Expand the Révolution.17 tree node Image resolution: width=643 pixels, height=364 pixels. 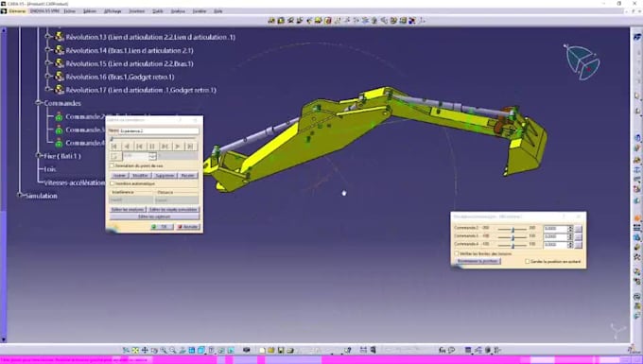[48, 90]
